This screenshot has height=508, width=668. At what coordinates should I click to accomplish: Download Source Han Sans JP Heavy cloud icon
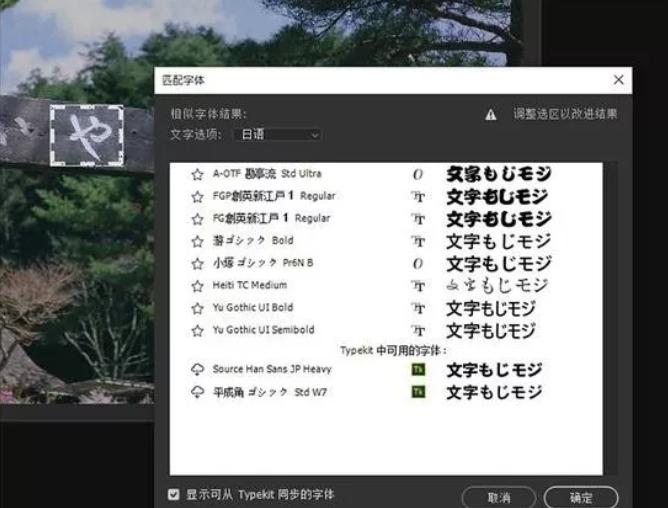point(197,369)
